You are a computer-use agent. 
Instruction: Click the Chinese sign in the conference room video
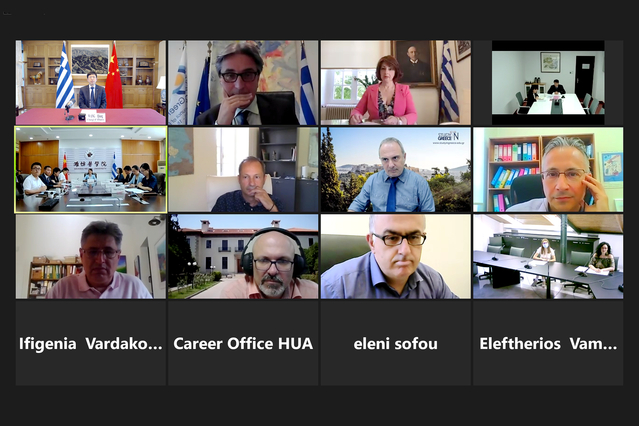click(90, 163)
